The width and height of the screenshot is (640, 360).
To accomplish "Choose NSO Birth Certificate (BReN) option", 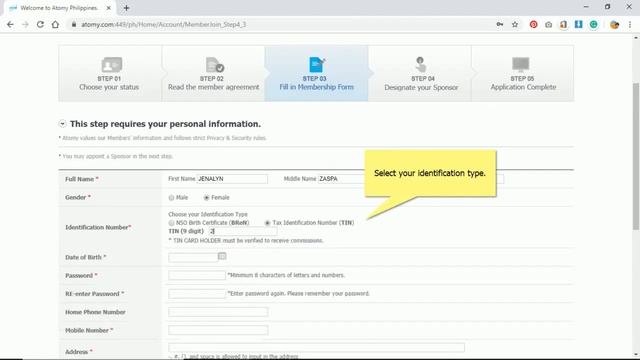I will click(171, 223).
